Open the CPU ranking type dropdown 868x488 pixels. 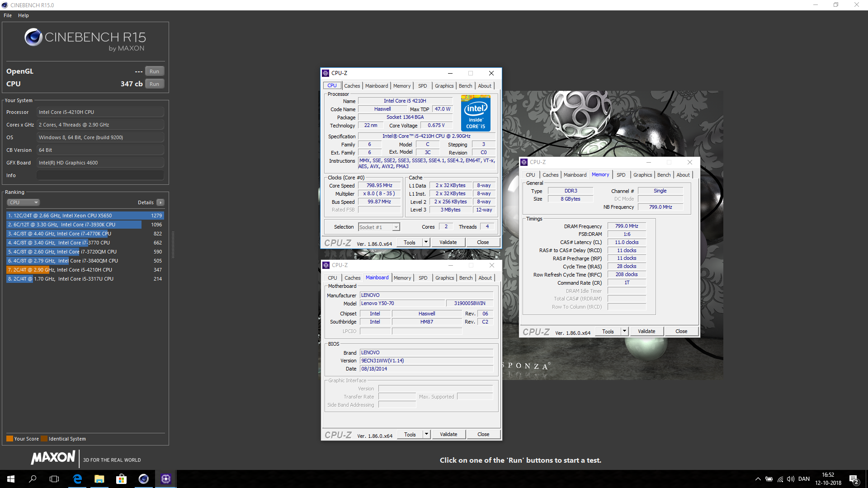(x=23, y=202)
